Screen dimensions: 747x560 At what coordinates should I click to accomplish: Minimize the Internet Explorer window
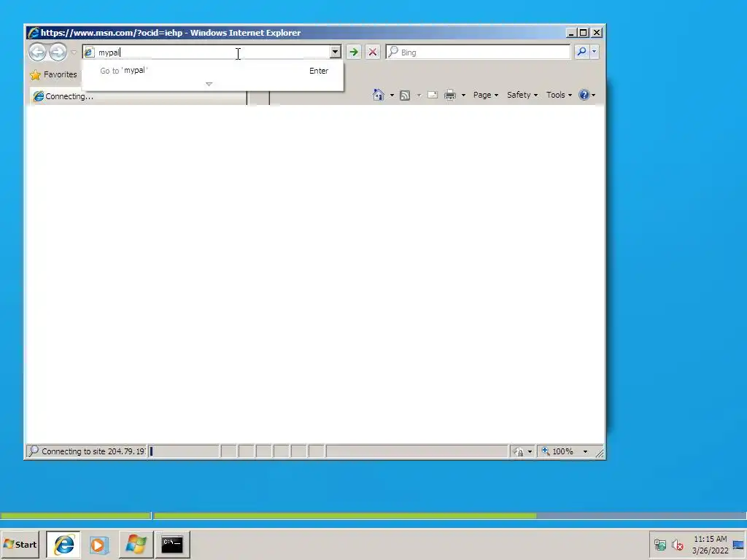coord(571,32)
